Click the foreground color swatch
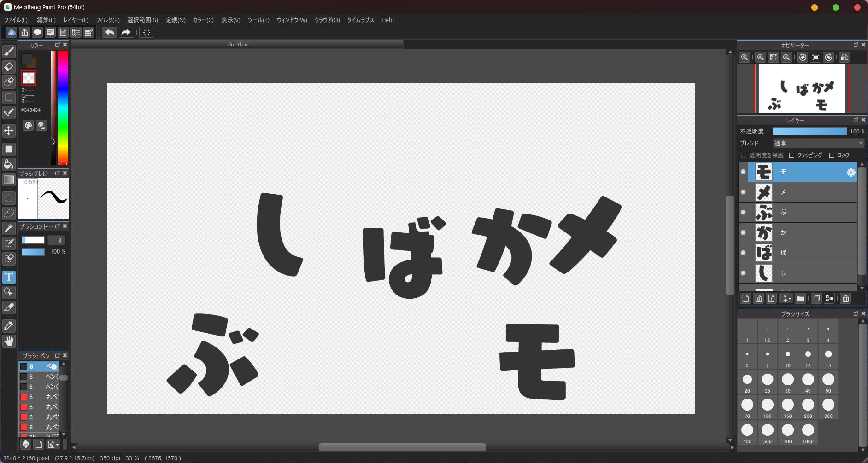This screenshot has width=868, height=463. (28, 59)
